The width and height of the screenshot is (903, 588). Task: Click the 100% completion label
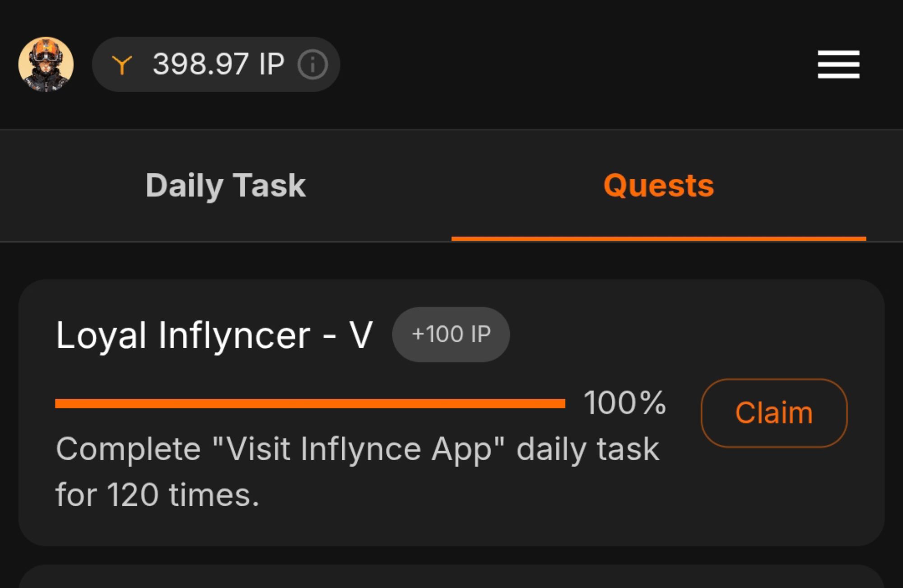(624, 402)
